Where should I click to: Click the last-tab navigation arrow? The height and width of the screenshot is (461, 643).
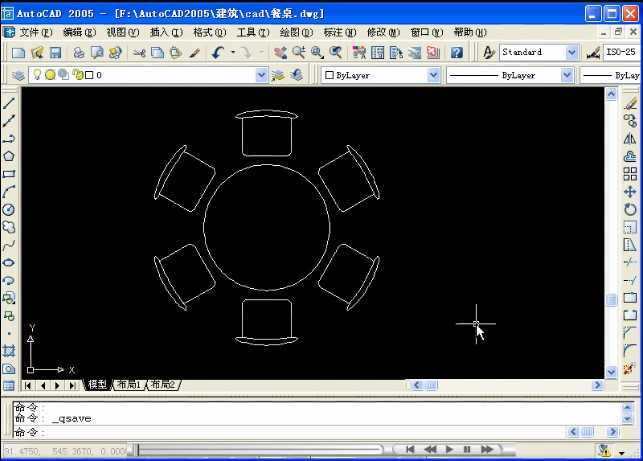point(72,385)
